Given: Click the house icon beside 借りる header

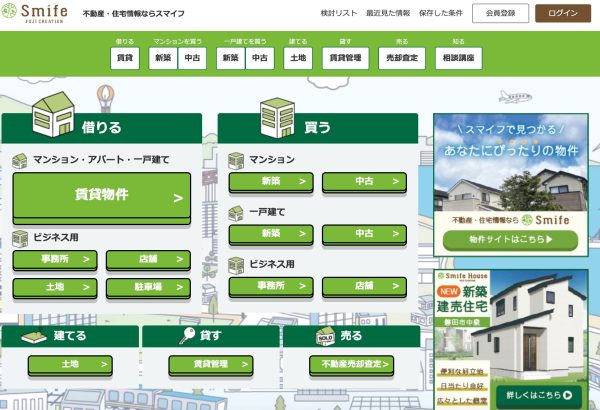Looking at the screenshot, I should (54, 114).
